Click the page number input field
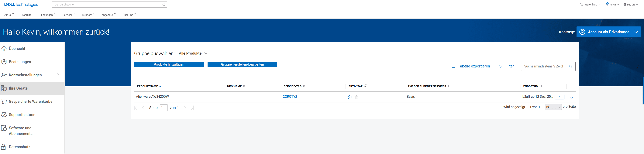 [x=164, y=108]
